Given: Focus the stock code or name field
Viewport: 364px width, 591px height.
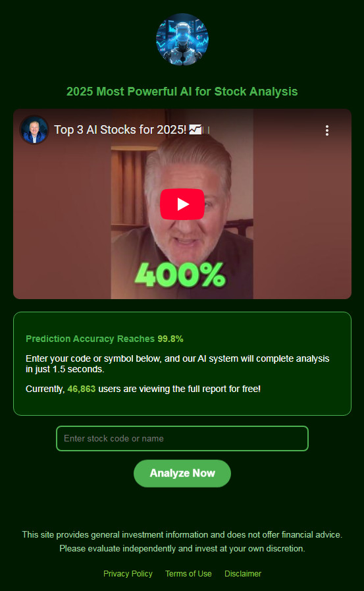Looking at the screenshot, I should point(182,438).
